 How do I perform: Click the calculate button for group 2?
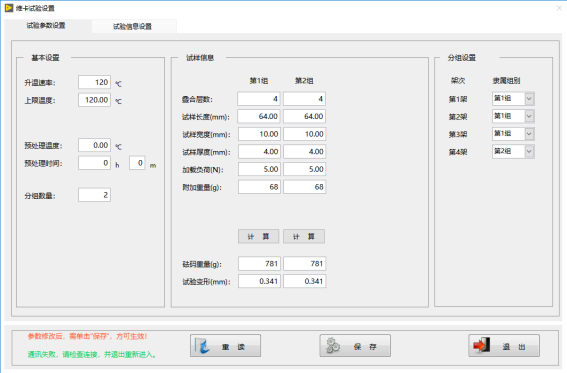coord(304,236)
